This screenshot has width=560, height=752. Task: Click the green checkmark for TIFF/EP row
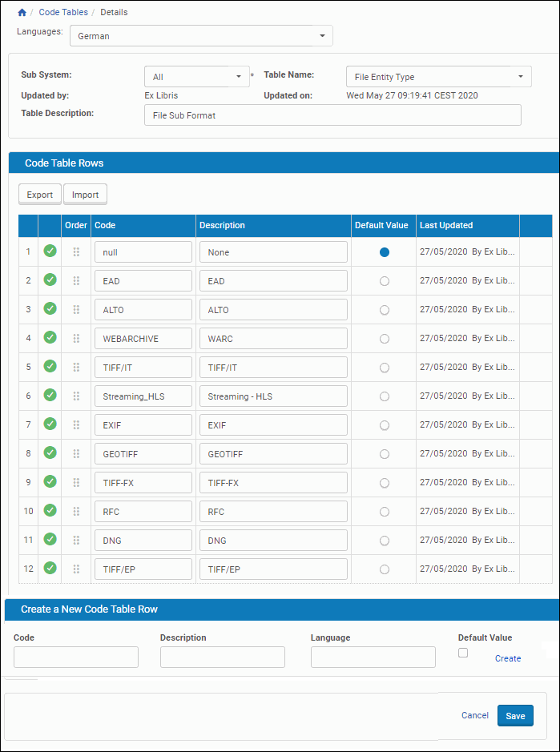point(50,568)
